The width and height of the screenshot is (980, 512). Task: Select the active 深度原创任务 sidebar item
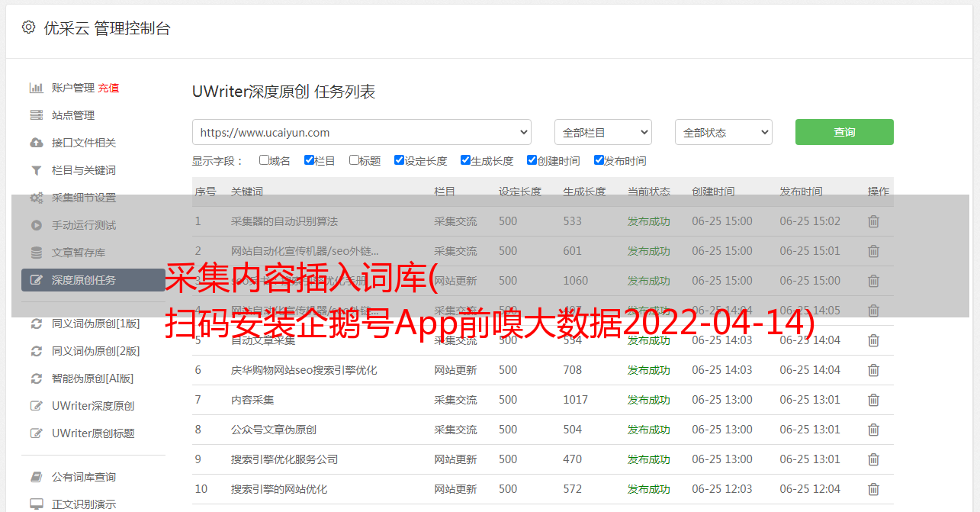93,280
